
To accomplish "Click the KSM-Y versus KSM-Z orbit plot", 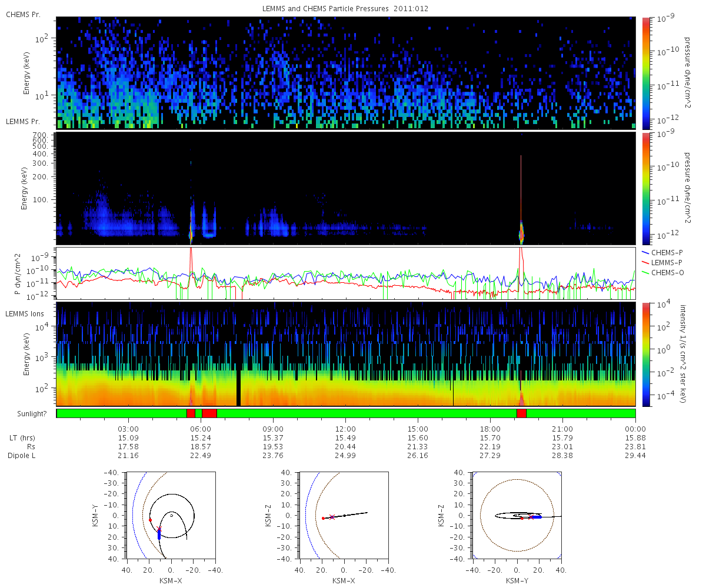I will (x=517, y=515).
